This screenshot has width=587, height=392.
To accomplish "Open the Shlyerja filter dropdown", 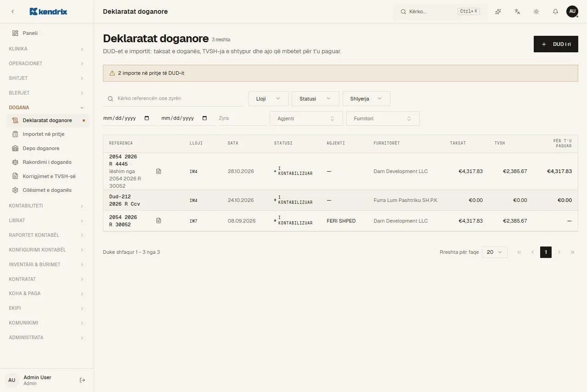I will coord(367,99).
